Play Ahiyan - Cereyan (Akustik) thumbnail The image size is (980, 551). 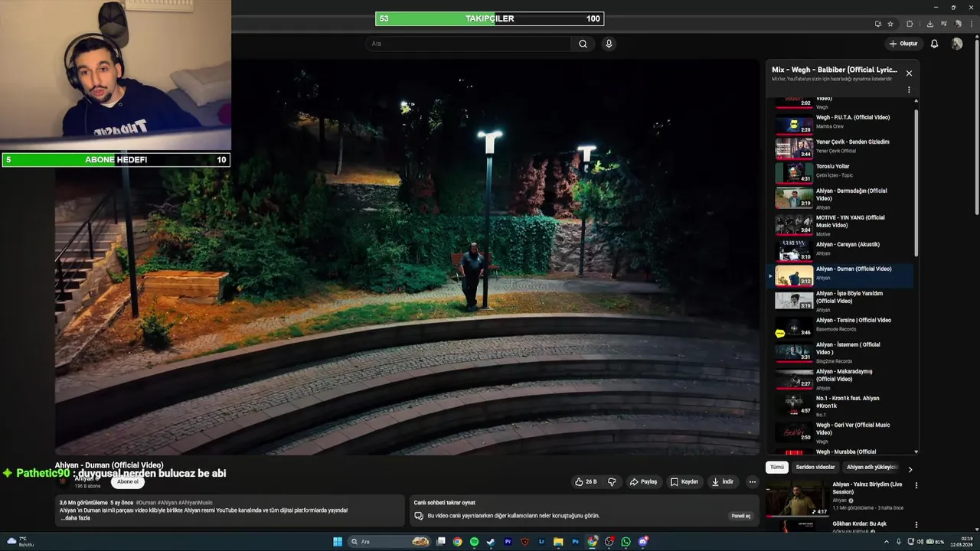(x=794, y=250)
